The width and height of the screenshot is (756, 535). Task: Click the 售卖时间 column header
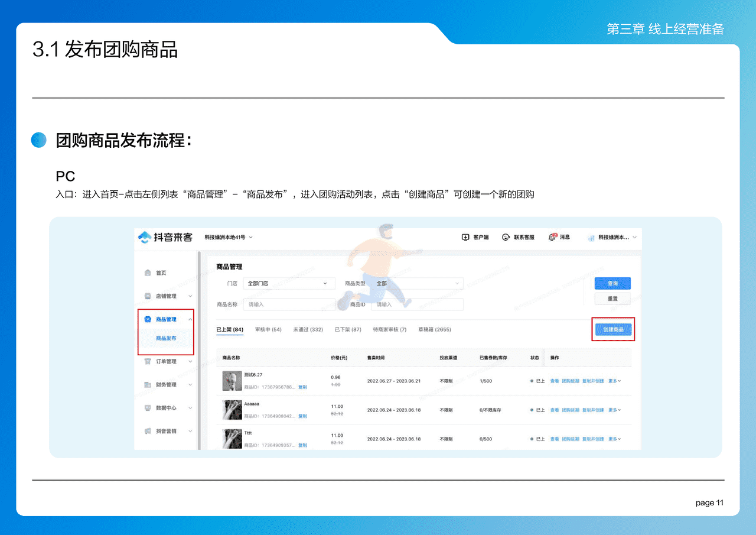click(x=376, y=358)
